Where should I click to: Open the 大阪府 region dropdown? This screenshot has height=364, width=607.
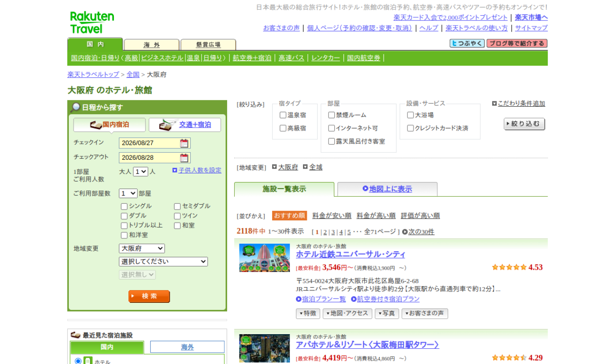pyautogui.click(x=142, y=248)
